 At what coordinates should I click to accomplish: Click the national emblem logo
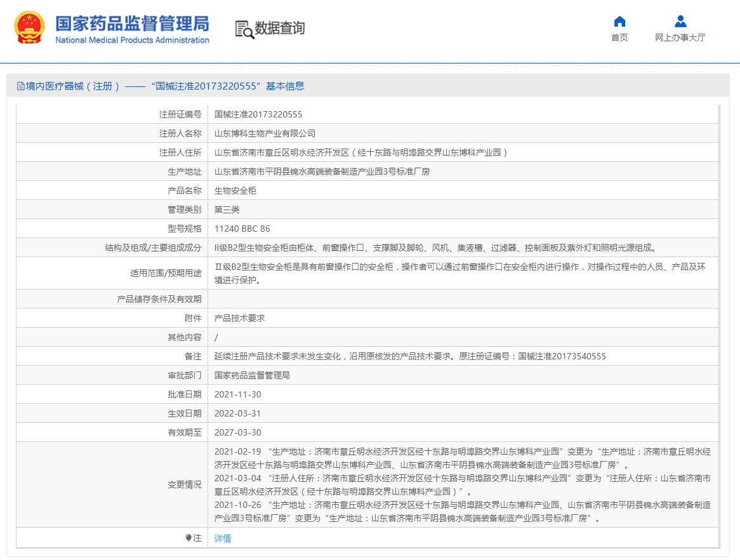30,27
